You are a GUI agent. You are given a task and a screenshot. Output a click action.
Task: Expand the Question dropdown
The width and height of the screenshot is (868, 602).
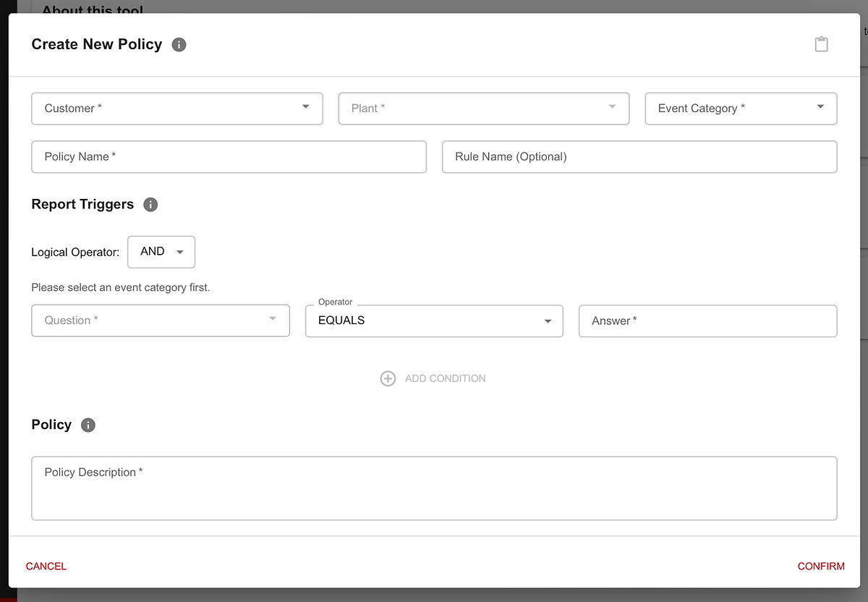tap(160, 321)
